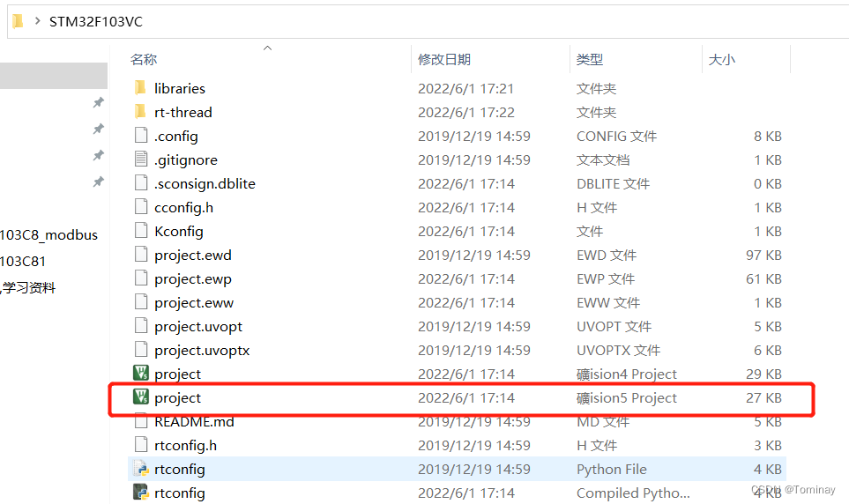This screenshot has height=504, width=849.
Task: Select the .config file icon
Action: 141,136
